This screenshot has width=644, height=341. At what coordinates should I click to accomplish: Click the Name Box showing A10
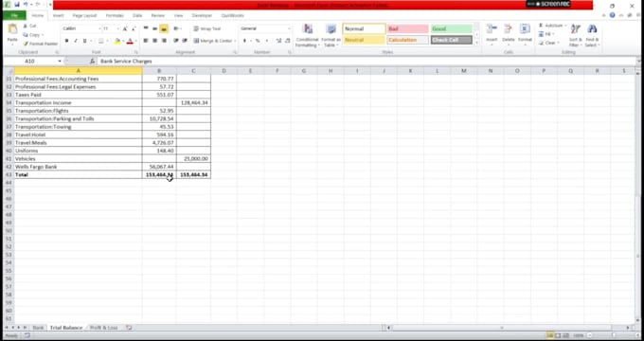pos(29,61)
